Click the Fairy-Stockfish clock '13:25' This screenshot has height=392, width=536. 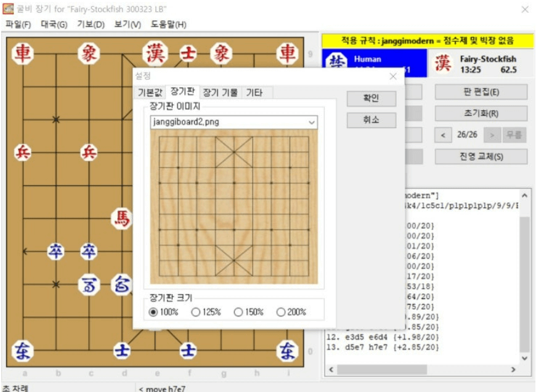470,70
